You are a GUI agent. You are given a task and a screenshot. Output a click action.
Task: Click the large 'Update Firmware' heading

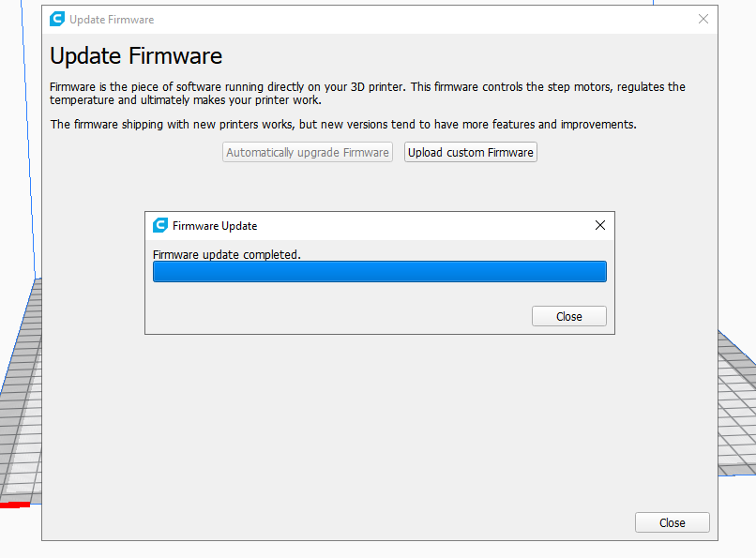[x=136, y=55]
